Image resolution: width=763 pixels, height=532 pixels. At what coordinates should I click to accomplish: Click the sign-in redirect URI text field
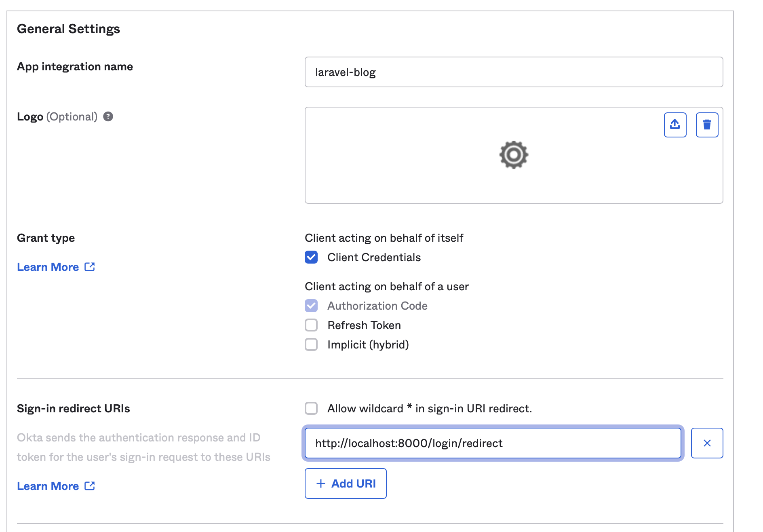492,443
